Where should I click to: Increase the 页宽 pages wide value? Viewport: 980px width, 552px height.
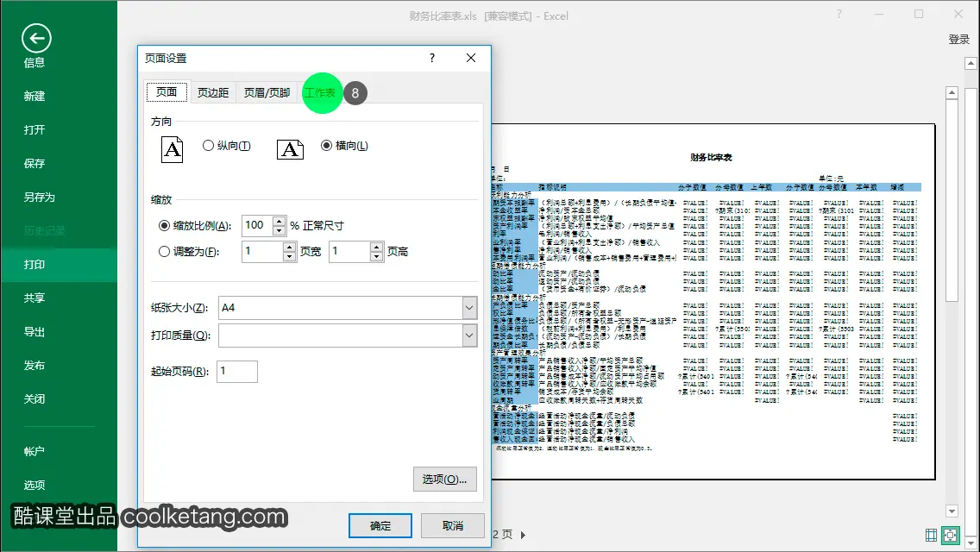coord(289,247)
